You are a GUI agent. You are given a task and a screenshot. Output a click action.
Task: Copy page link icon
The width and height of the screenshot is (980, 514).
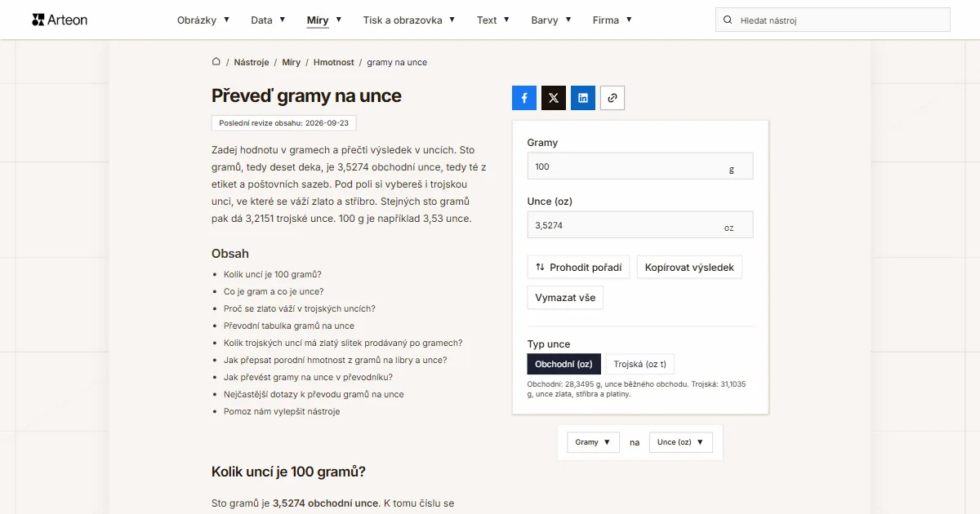[612, 98]
